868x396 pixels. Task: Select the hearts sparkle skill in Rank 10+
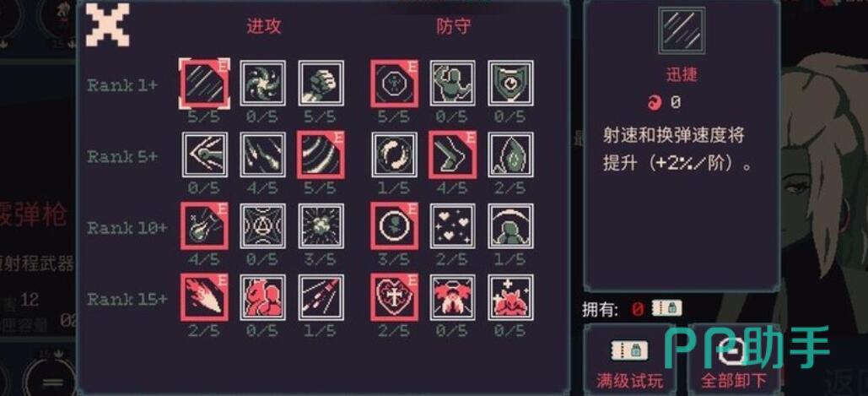point(452,226)
